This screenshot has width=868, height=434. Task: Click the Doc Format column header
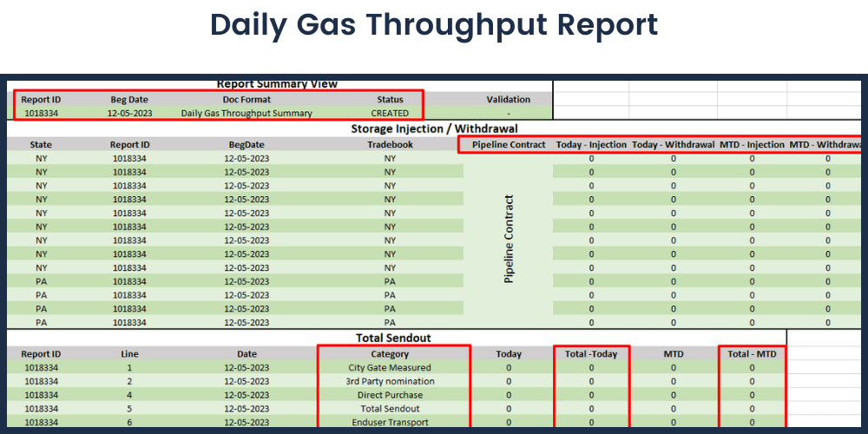point(247,100)
